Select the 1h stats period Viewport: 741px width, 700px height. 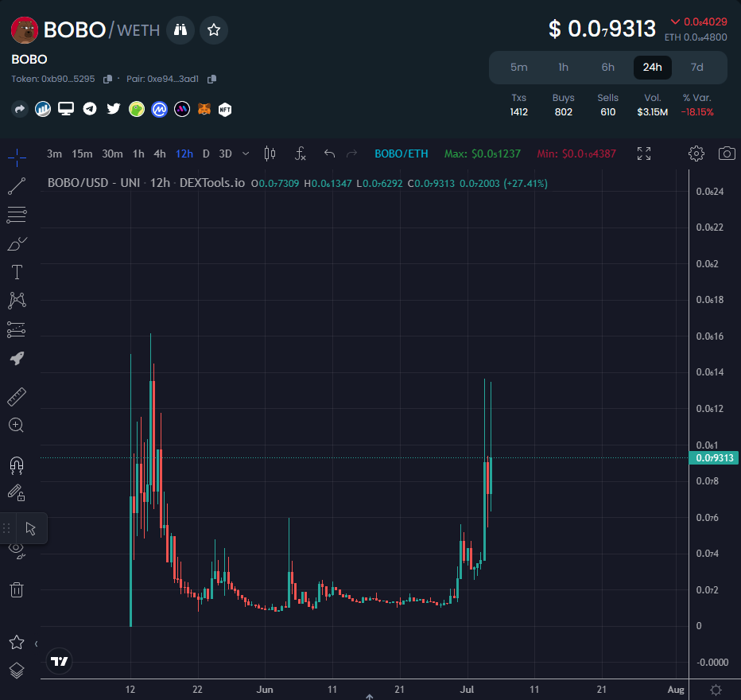(564, 67)
